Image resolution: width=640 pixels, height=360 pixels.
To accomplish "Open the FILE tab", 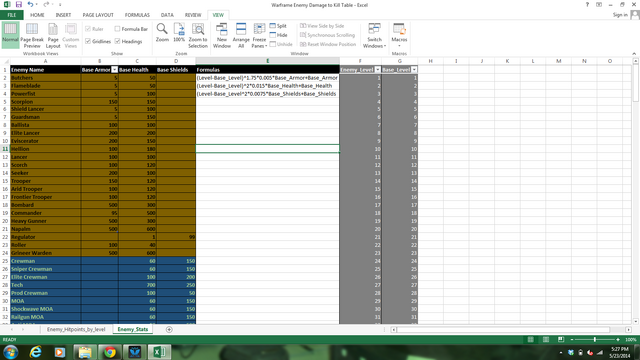I will pyautogui.click(x=11, y=15).
